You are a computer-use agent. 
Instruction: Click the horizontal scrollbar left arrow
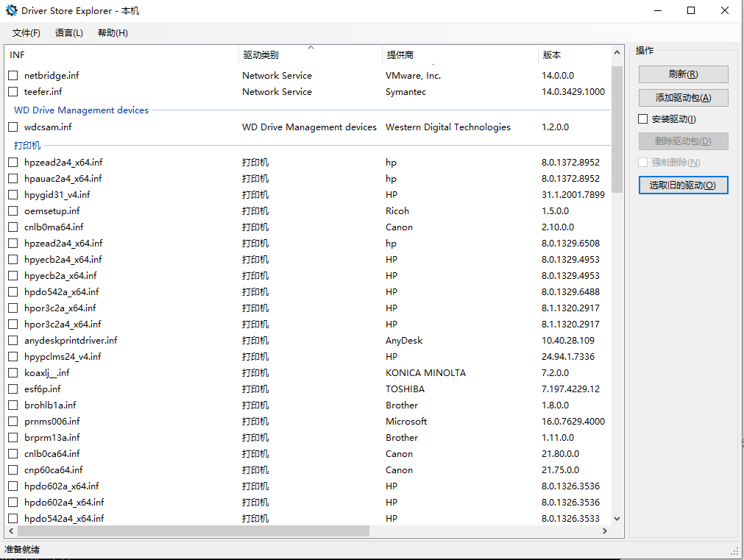coord(11,531)
